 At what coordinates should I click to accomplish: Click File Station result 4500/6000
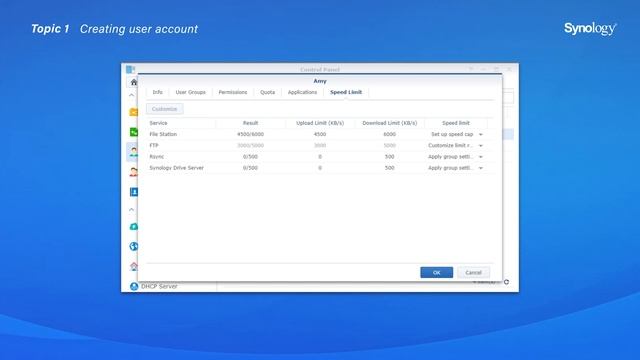[250, 134]
